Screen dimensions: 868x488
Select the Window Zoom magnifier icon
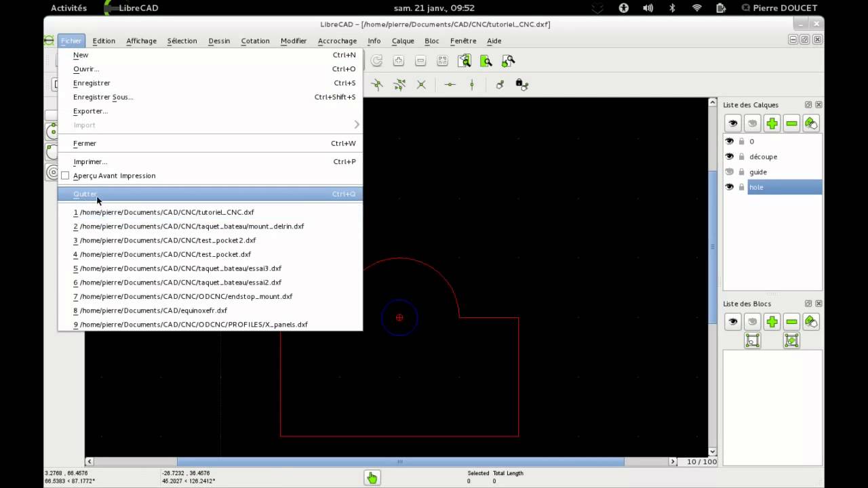coord(486,61)
